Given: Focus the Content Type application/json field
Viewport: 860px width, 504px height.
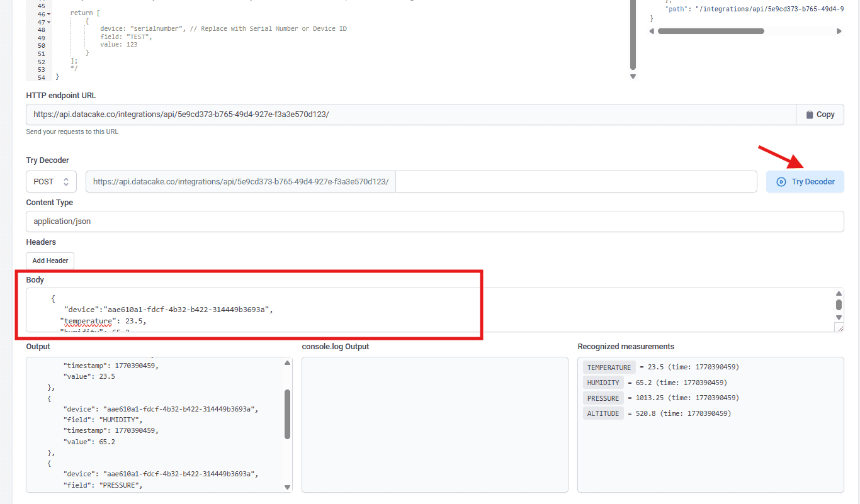Looking at the screenshot, I should click(x=434, y=221).
